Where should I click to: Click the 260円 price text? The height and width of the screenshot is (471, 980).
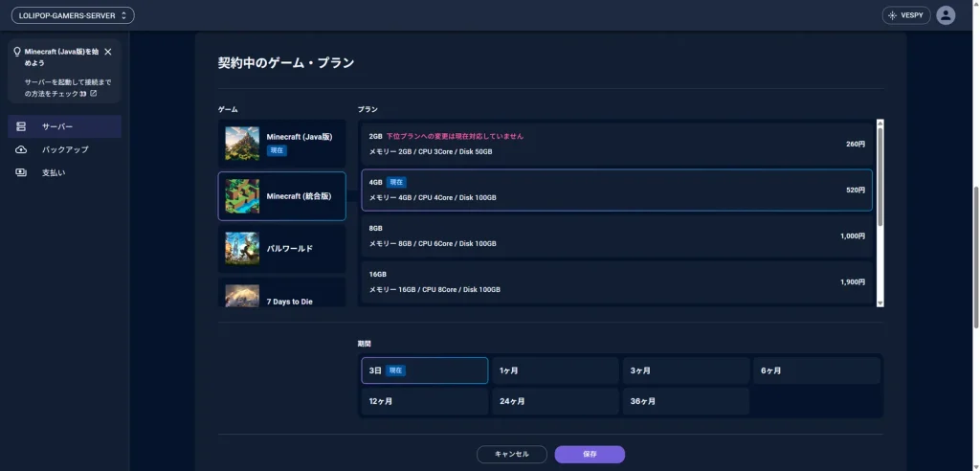tap(856, 144)
